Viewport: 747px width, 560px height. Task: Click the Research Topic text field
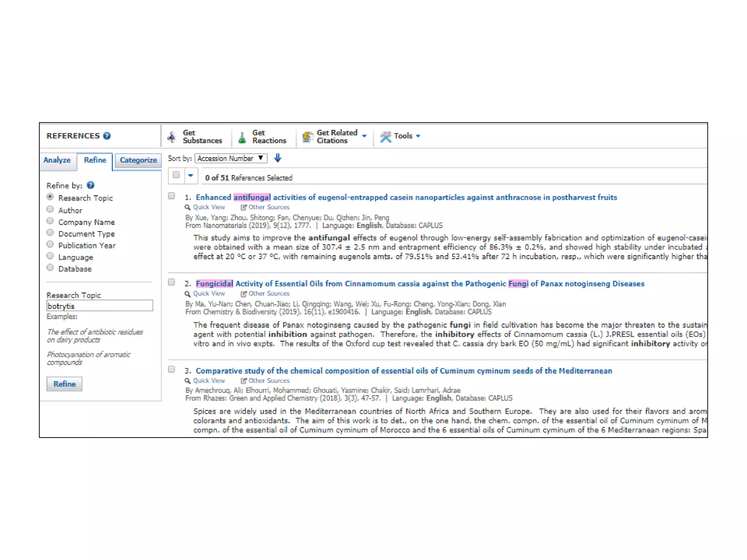coord(100,306)
